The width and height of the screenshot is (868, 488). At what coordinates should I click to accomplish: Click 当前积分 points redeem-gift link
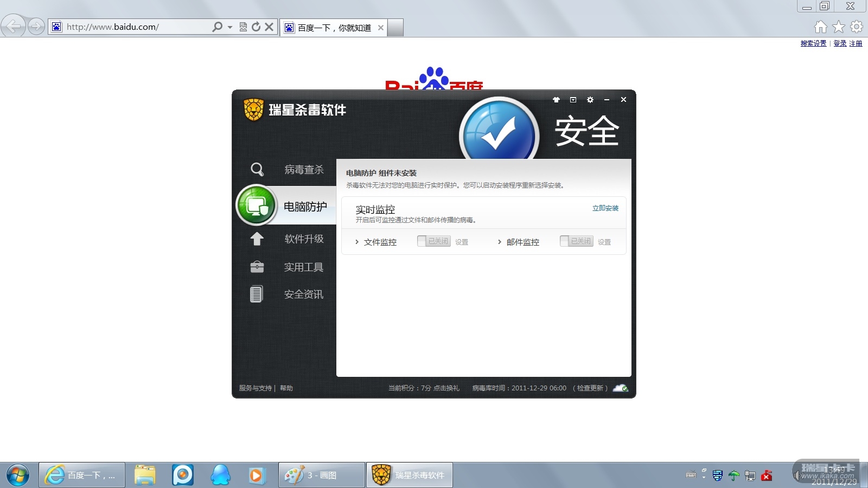(x=424, y=388)
